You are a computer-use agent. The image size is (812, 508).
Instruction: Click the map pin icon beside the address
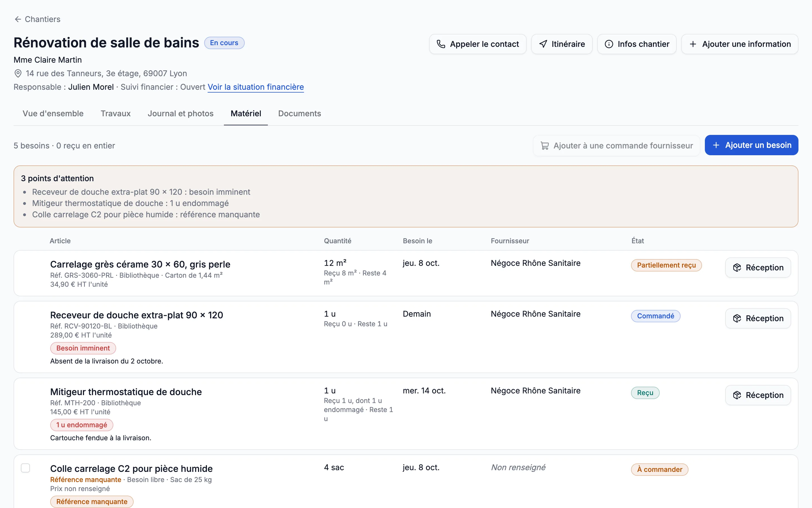18,73
